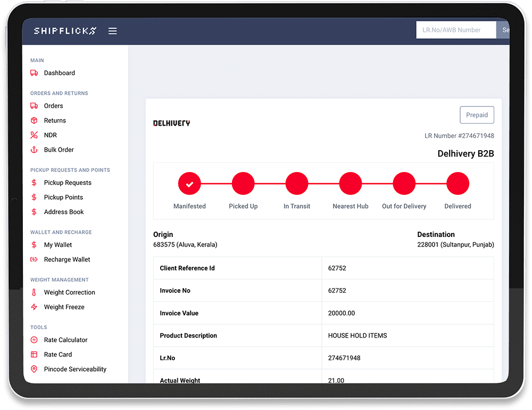Click the Product Description label
532x410 pixels.
click(188, 335)
